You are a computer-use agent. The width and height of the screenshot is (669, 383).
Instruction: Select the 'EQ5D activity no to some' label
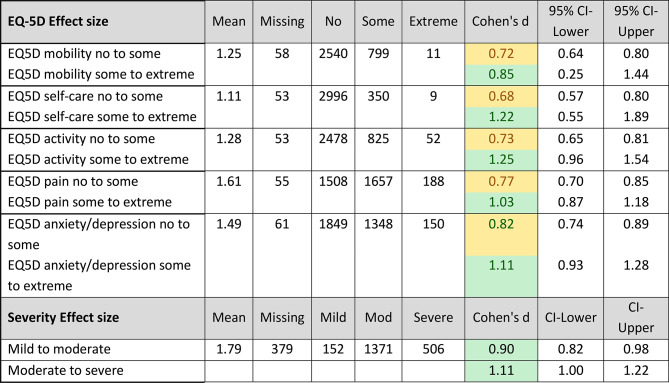tap(81, 139)
